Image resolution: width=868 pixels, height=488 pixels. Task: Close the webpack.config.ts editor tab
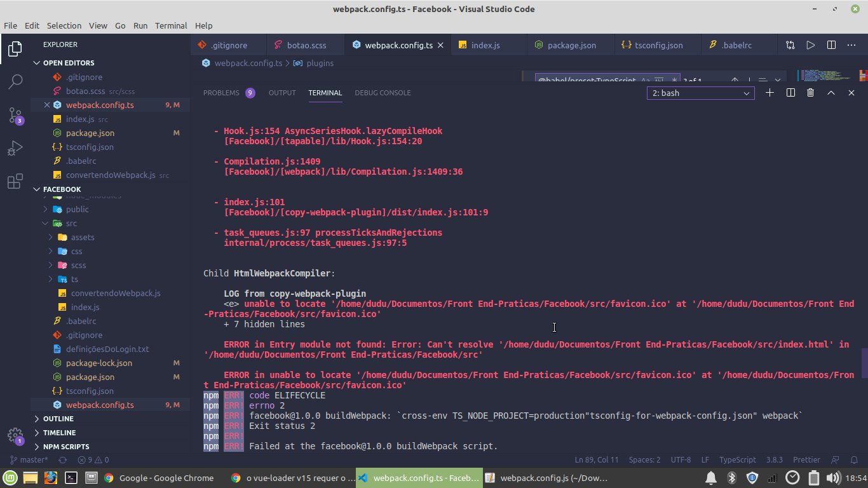[x=441, y=45]
